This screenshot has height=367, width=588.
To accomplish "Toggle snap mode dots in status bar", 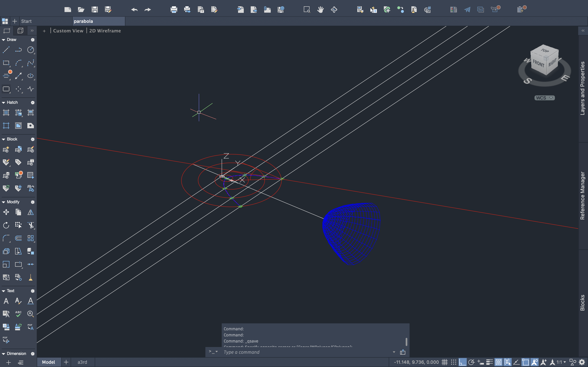I will pyautogui.click(x=453, y=362).
